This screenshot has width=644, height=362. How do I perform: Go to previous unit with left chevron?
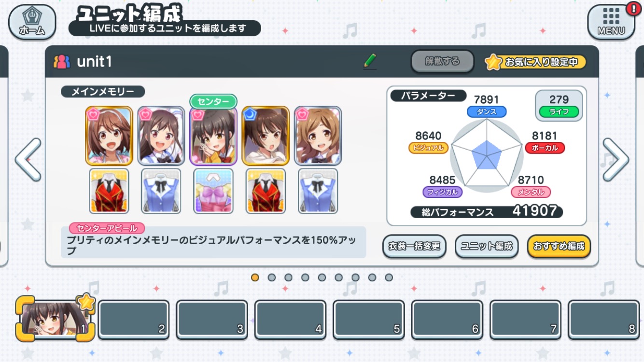pyautogui.click(x=28, y=159)
